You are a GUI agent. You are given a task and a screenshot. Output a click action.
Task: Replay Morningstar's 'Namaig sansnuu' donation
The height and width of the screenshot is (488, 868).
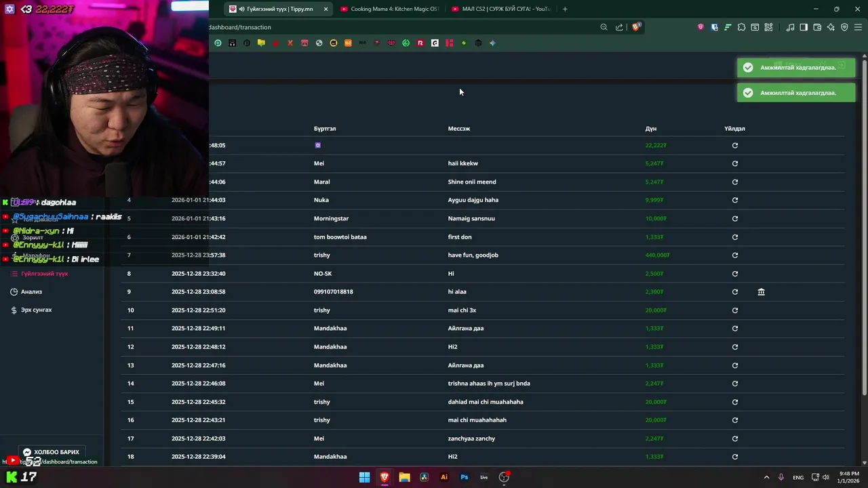tap(734, 218)
